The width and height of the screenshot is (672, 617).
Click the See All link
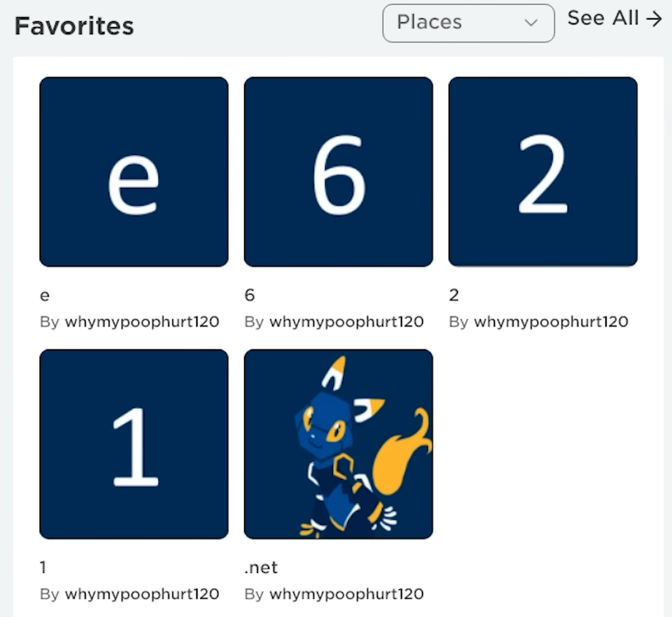[603, 19]
